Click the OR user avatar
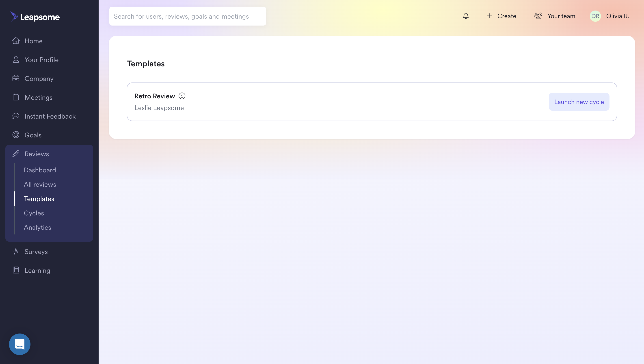Viewport: 644px width, 364px height. pyautogui.click(x=595, y=16)
